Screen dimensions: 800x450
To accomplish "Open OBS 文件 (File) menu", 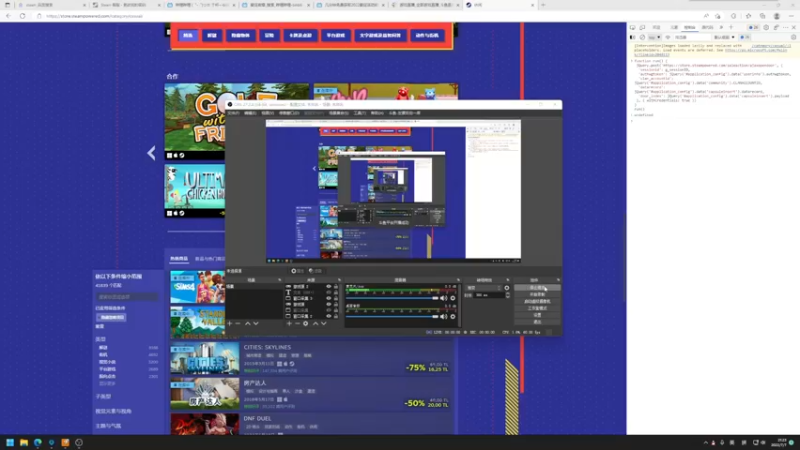I will coord(233,113).
